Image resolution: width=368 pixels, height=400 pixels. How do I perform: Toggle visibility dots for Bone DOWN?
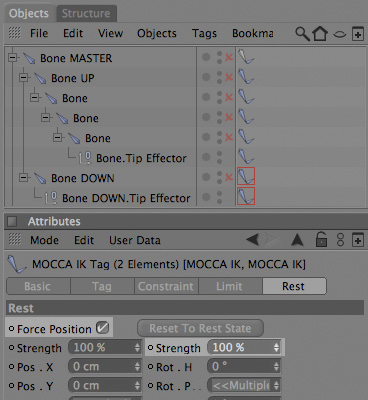click(x=219, y=177)
